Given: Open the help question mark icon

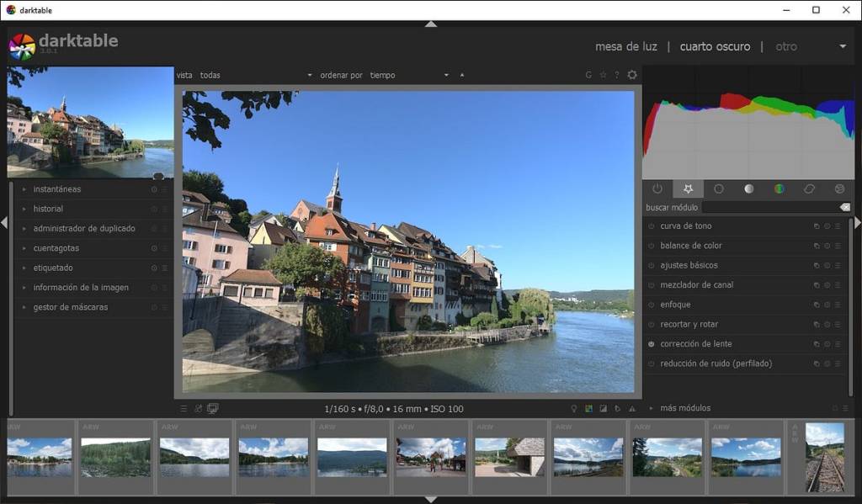Looking at the screenshot, I should pos(616,75).
